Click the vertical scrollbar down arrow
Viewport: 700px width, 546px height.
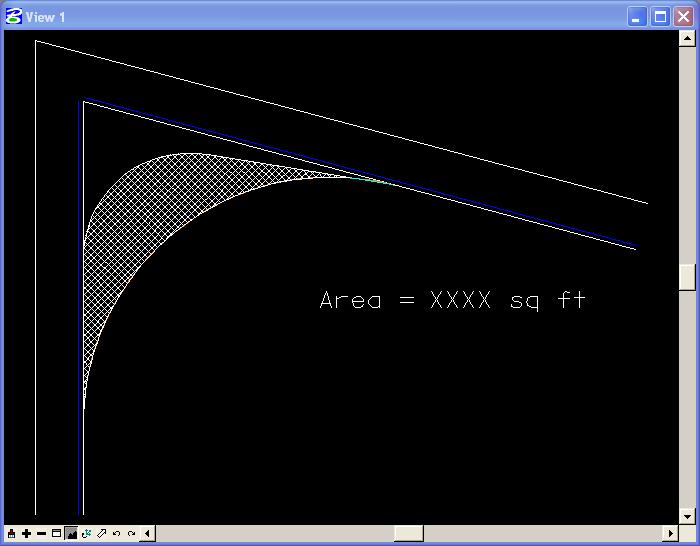coord(687,517)
